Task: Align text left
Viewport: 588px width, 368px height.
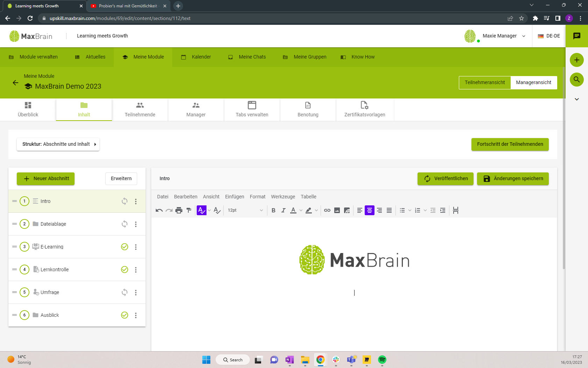Action: pos(360,210)
